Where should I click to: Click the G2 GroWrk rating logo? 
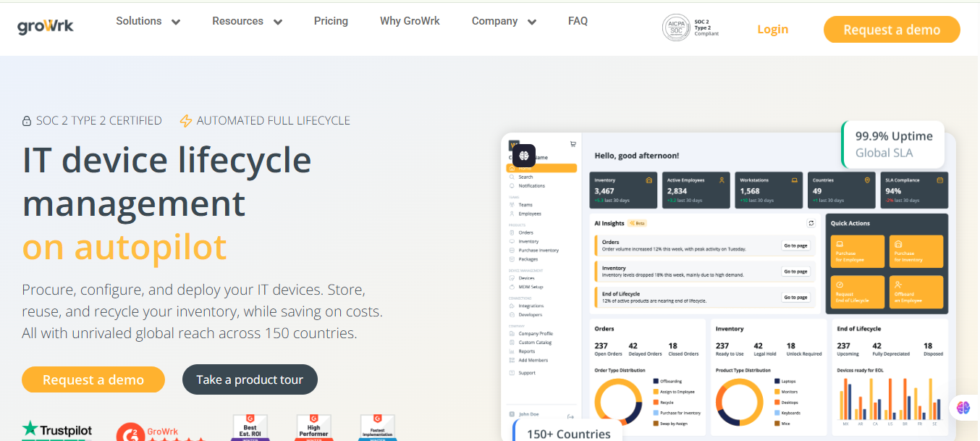click(x=161, y=432)
